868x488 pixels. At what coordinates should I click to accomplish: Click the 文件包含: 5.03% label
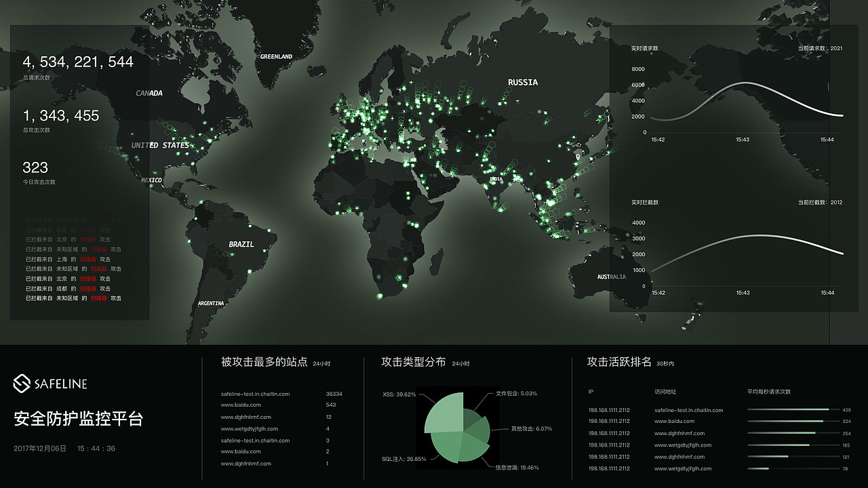[x=516, y=393]
